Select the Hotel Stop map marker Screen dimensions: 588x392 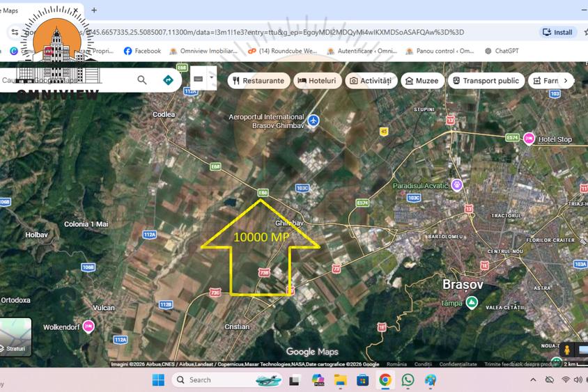529,139
